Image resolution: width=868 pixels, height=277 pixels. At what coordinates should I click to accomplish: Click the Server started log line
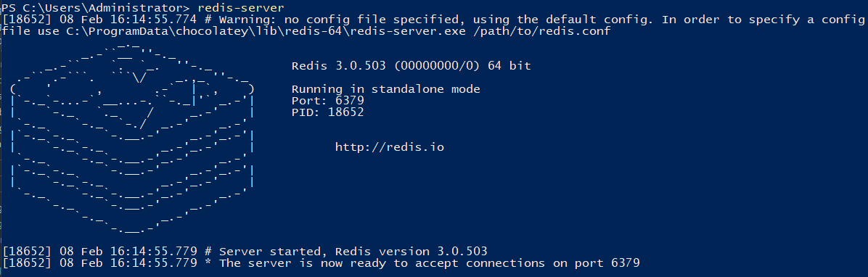[x=245, y=252]
